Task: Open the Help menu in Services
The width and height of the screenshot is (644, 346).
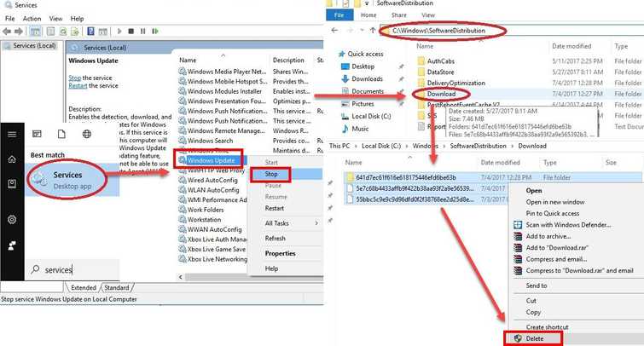Action: 77,19
